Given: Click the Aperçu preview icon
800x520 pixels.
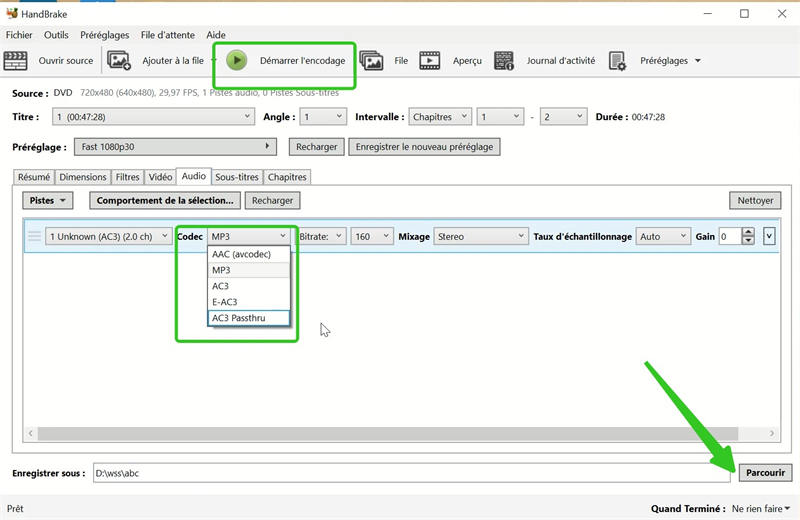Looking at the screenshot, I should [430, 60].
